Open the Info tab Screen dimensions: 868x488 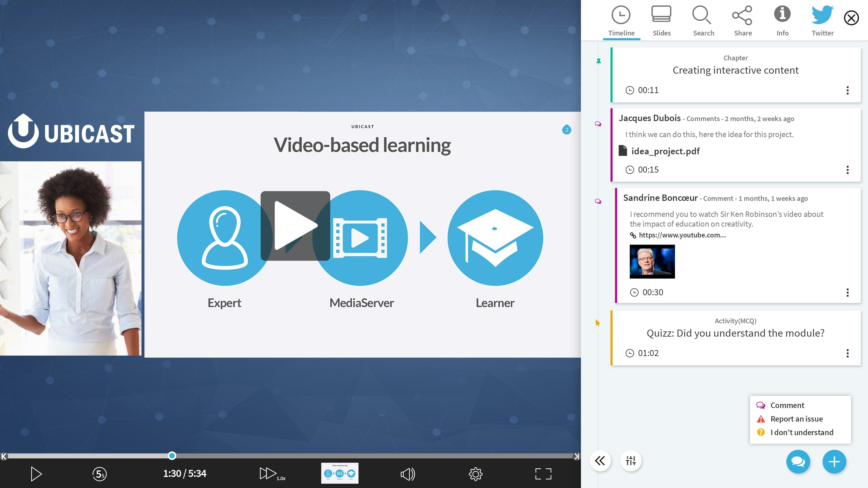[x=782, y=21]
